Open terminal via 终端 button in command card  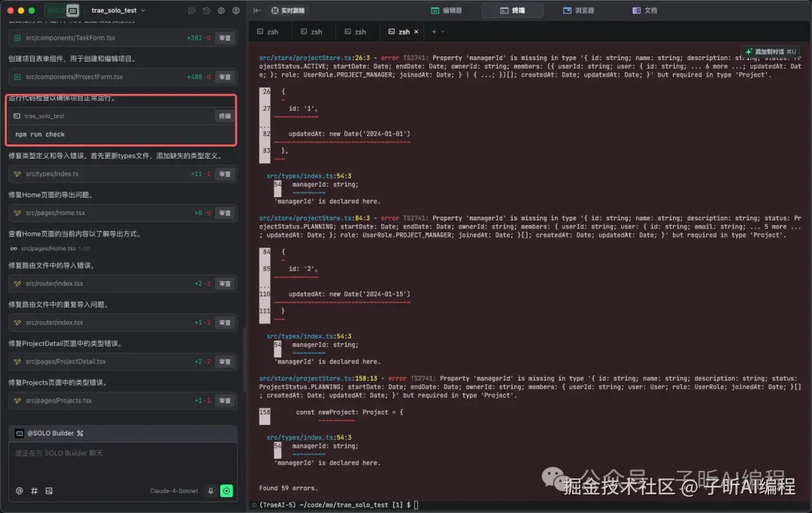pyautogui.click(x=225, y=116)
